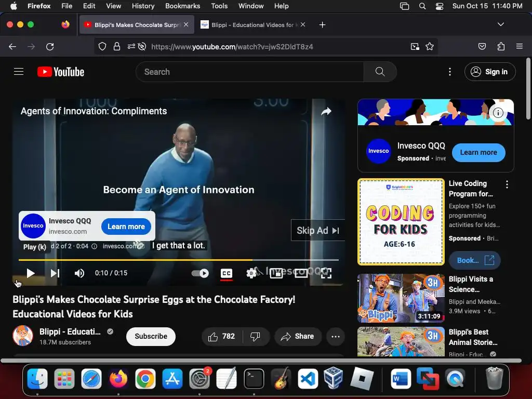Image resolution: width=532 pixels, height=399 pixels.
Task: Expand the list all tabs chevron
Action: coord(500,24)
